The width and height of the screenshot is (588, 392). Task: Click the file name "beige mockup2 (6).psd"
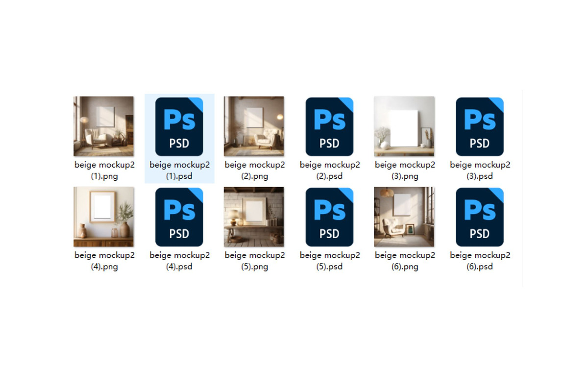(x=480, y=261)
